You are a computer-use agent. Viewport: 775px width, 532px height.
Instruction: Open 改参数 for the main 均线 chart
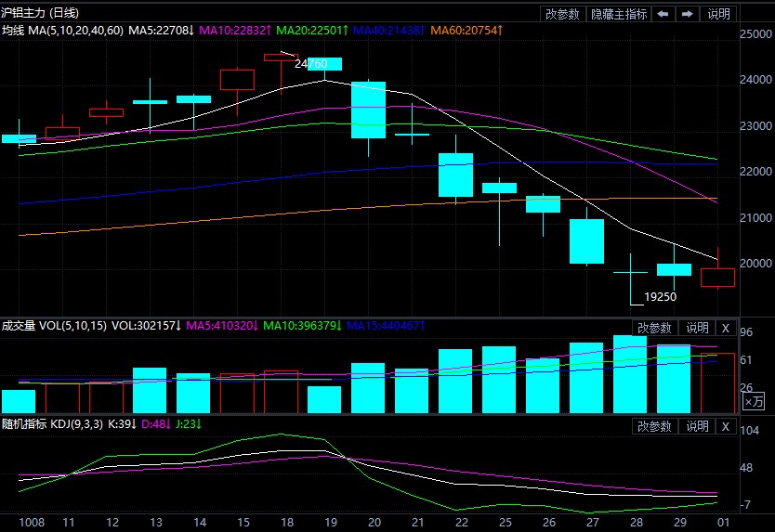point(562,14)
